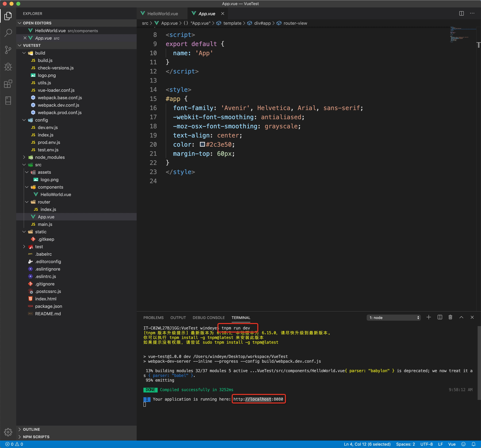The height and width of the screenshot is (448, 481).
Task: Split the terminal panel
Action: (x=440, y=317)
